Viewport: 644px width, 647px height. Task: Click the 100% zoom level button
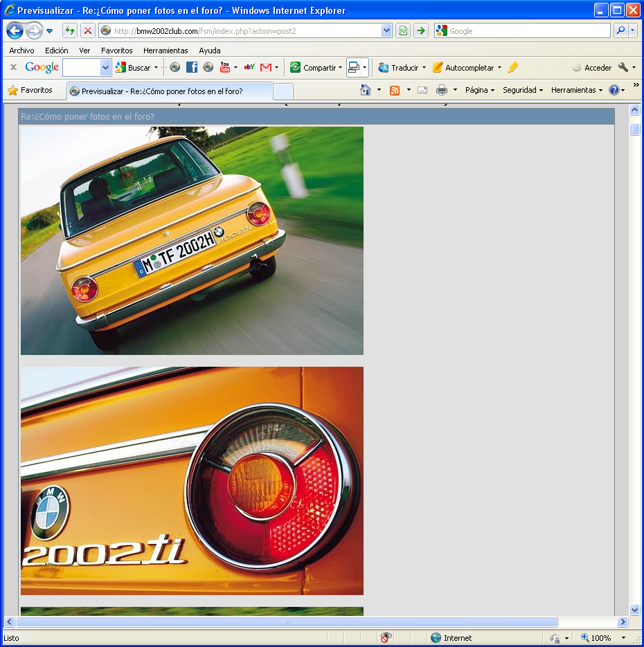click(596, 638)
